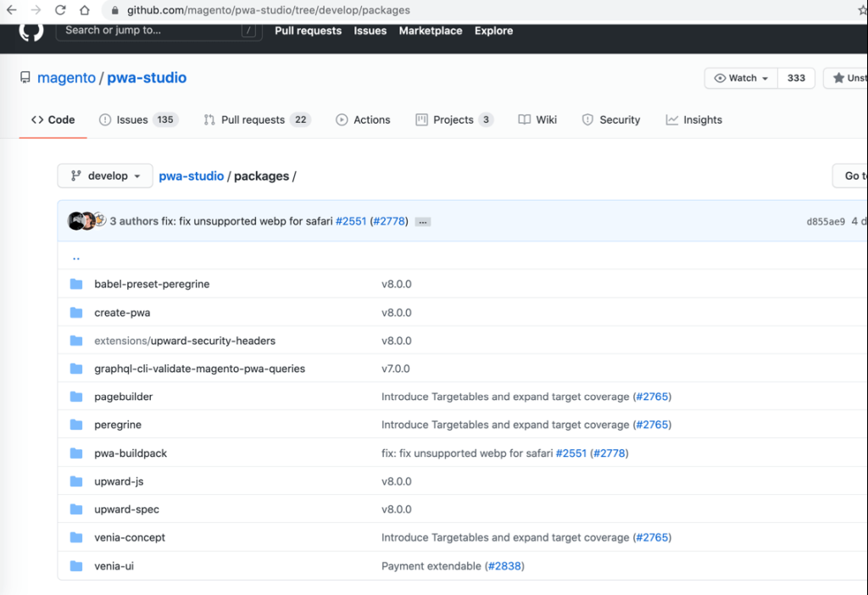Switch to the Wiki tab
Image resolution: width=868 pixels, height=595 pixels.
[x=537, y=120]
